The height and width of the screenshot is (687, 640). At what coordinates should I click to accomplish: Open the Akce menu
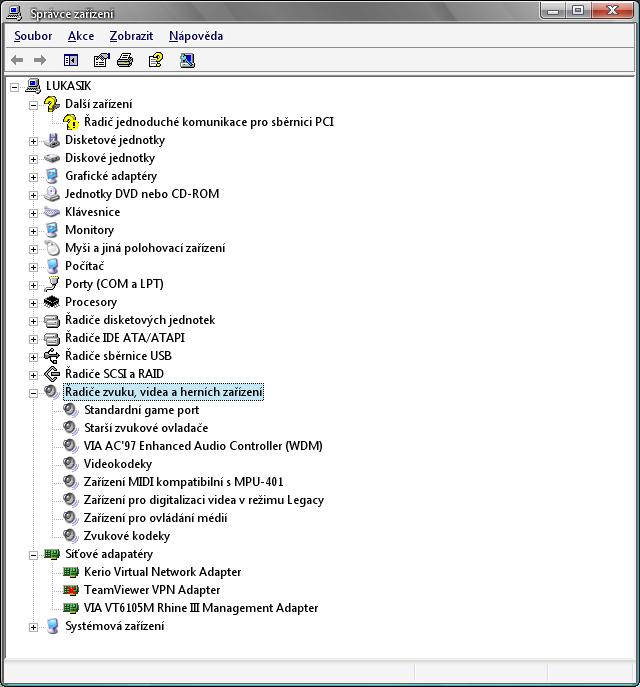coord(81,36)
